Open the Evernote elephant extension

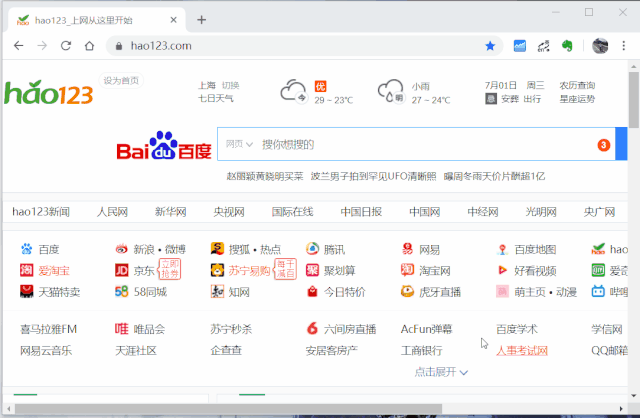[x=567, y=46]
